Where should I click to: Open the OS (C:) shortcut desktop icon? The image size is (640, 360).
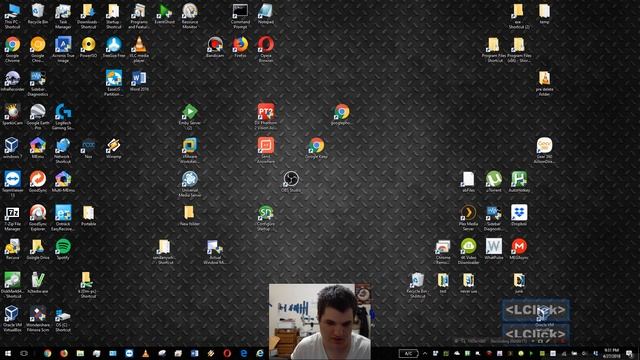[x=63, y=319]
